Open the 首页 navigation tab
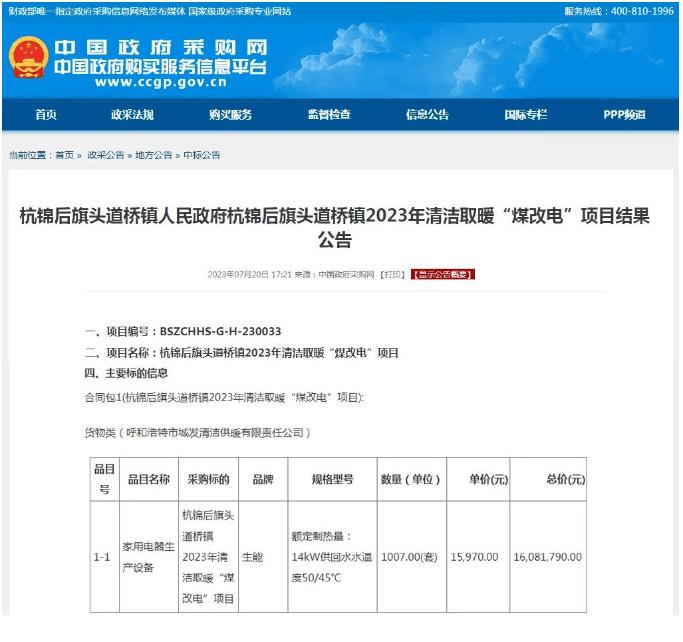The height and width of the screenshot is (642, 683). coord(46,115)
